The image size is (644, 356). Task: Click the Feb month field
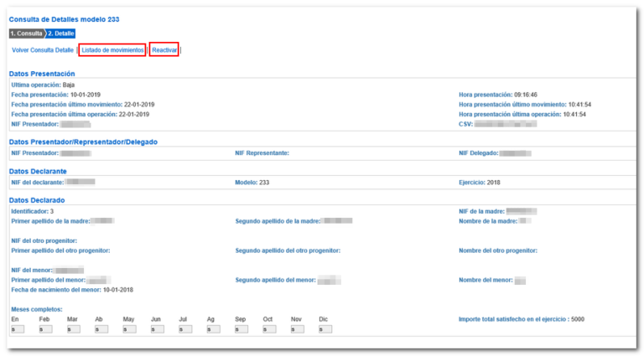pos(45,329)
